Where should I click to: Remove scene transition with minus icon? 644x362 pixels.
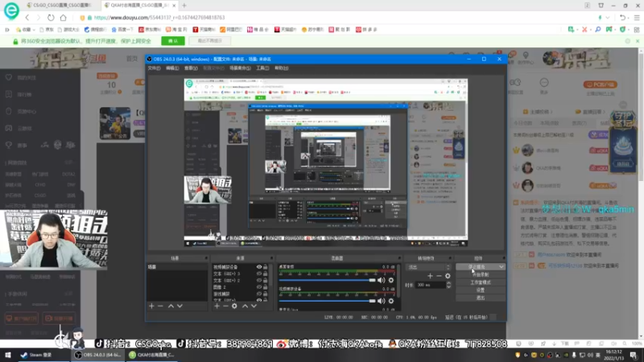tap(439, 276)
